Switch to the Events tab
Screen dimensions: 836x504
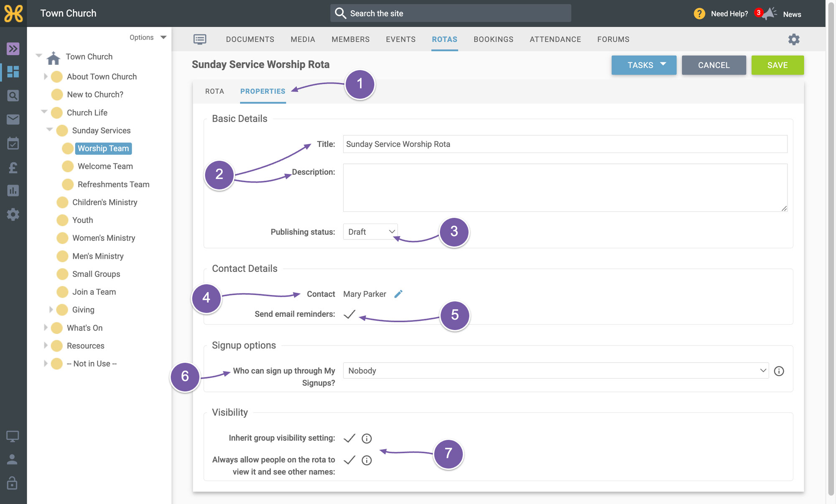[x=400, y=39]
